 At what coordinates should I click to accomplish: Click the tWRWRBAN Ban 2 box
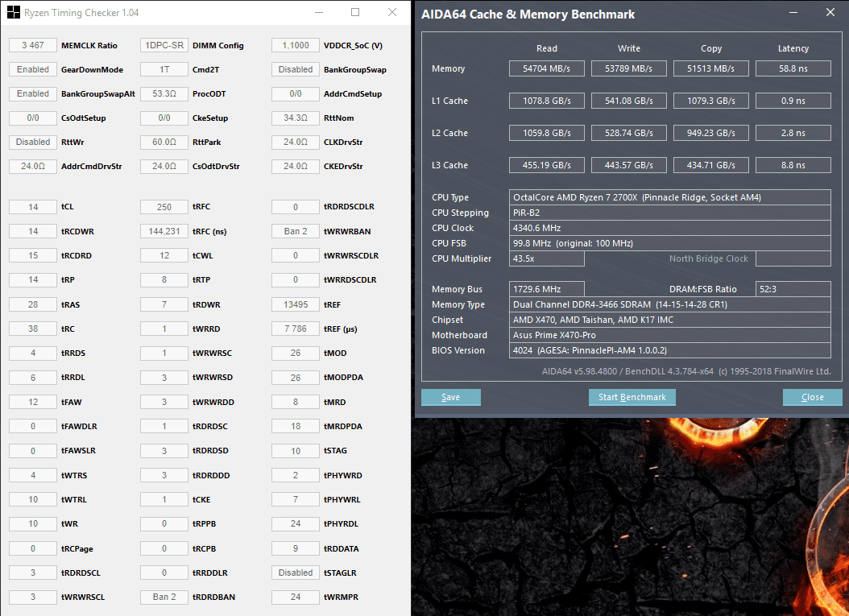pyautogui.click(x=296, y=231)
